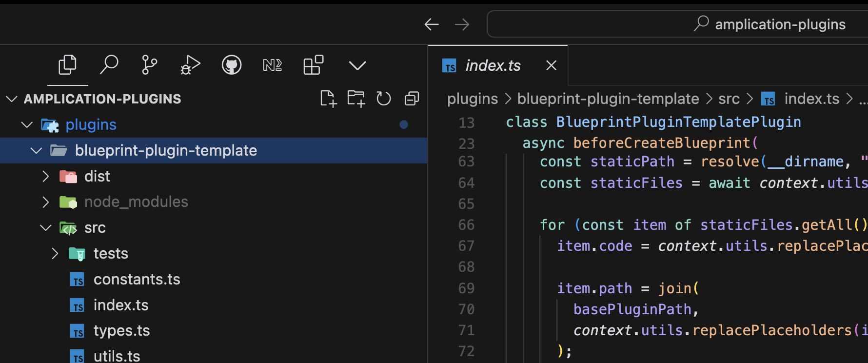Open constants.ts in the file tree
The image size is (868, 363).
(x=214, y=280)
